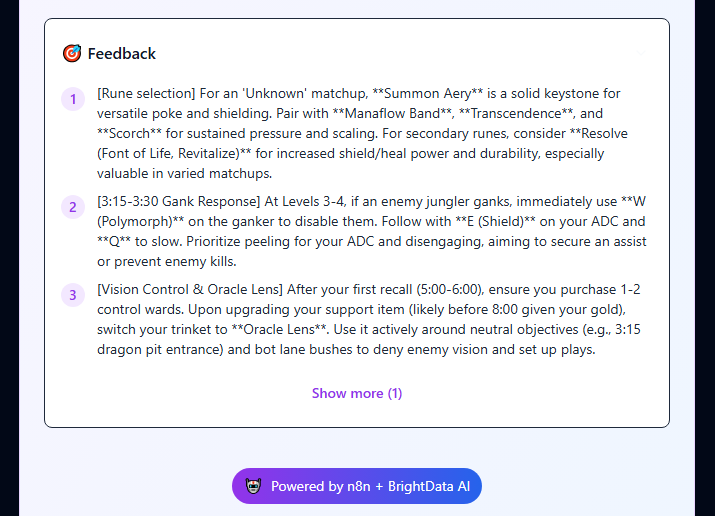Expand hidden feedback with Show more (1)
This screenshot has width=715, height=516.
357,393
